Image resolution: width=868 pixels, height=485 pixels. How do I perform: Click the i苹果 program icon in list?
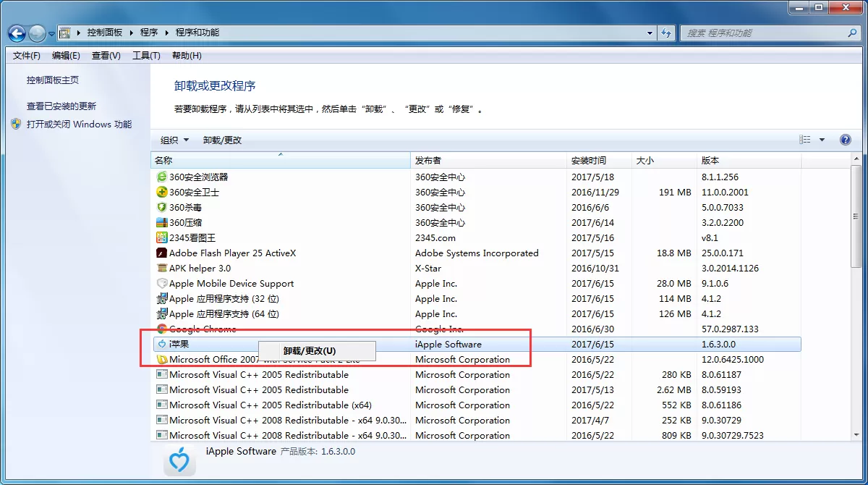162,344
